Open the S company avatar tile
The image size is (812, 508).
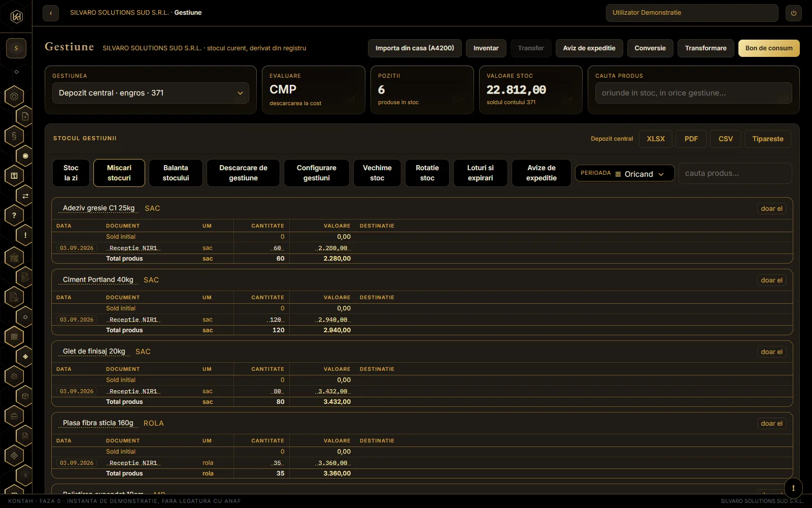click(x=16, y=48)
